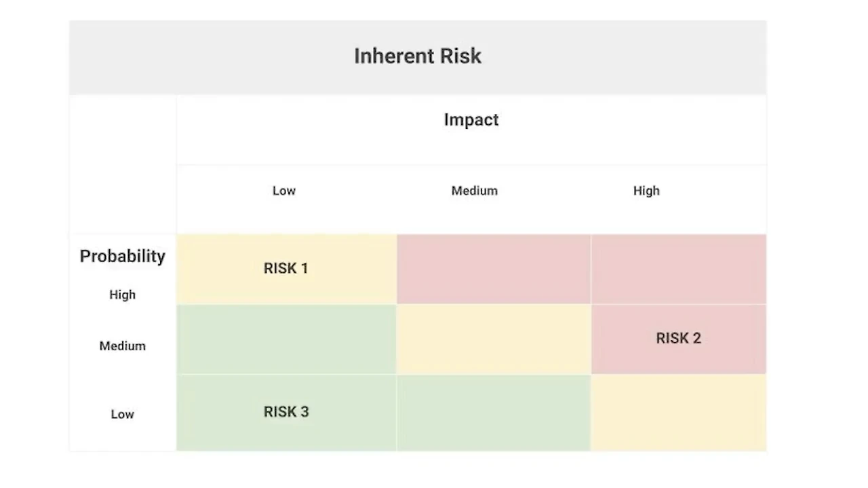This screenshot has height=488, width=868.
Task: Click the Low impact column label
Action: [x=284, y=191]
